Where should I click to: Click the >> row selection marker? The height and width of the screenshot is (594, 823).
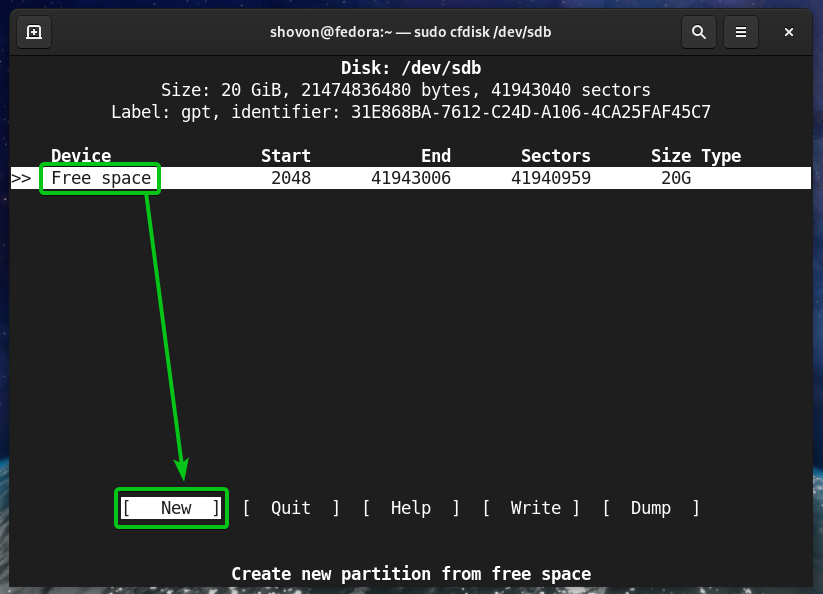coord(21,179)
